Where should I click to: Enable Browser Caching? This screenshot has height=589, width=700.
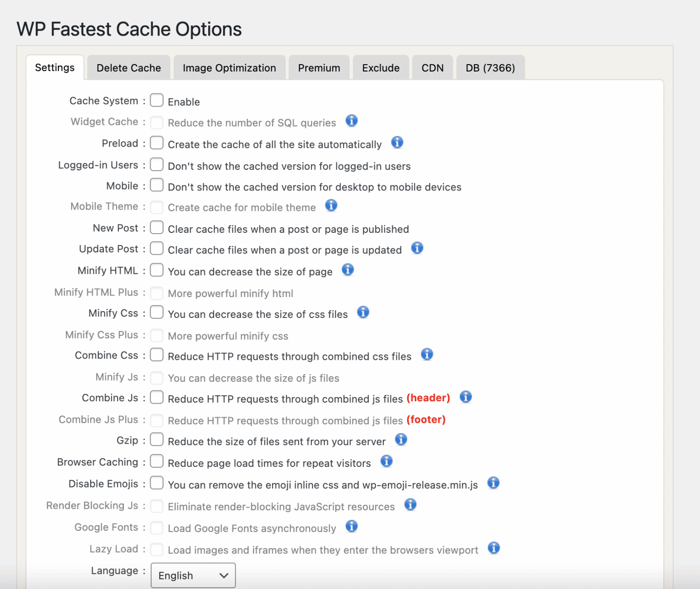[156, 461]
